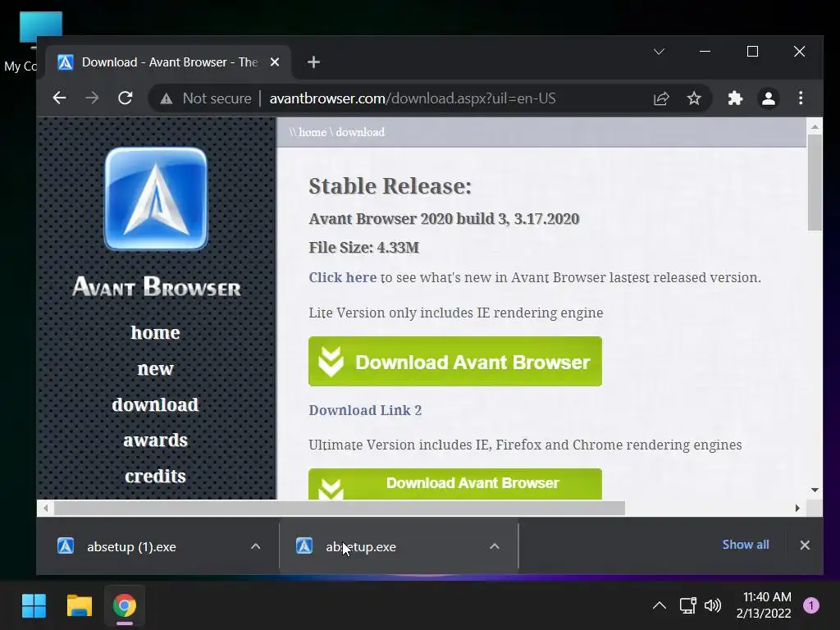Reload the Avant Browser download page
840x630 pixels.
(x=126, y=98)
